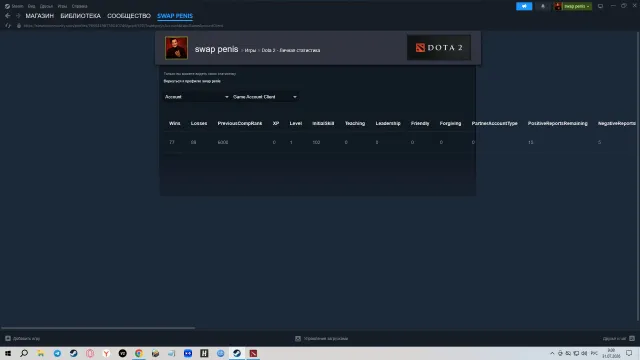Click the InitialSkill column header
The width and height of the screenshot is (640, 360).
click(x=323, y=123)
